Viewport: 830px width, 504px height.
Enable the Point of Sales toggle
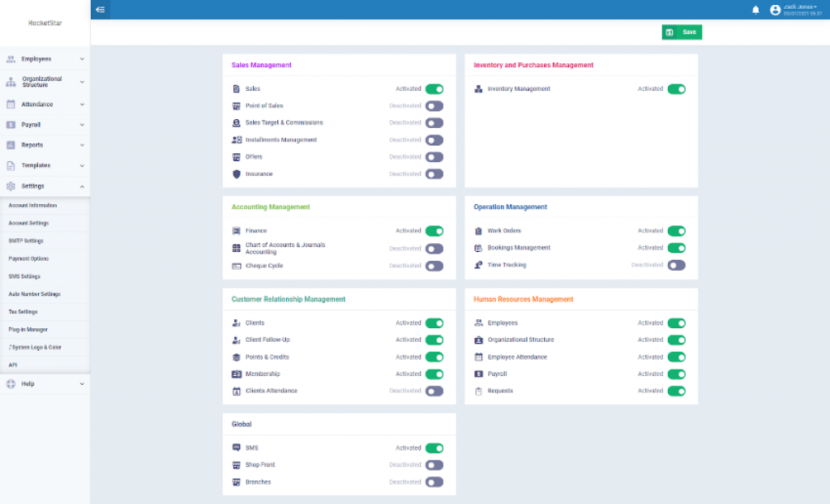[434, 106]
